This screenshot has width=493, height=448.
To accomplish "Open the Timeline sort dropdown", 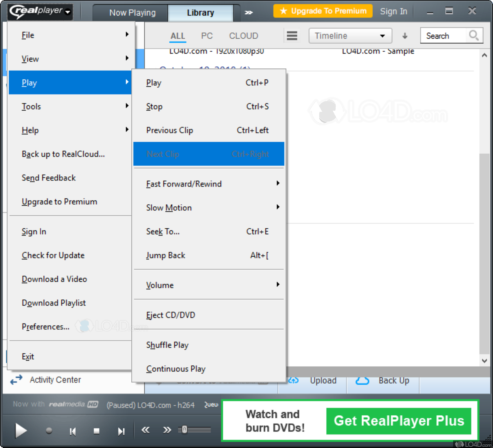I will pyautogui.click(x=350, y=36).
